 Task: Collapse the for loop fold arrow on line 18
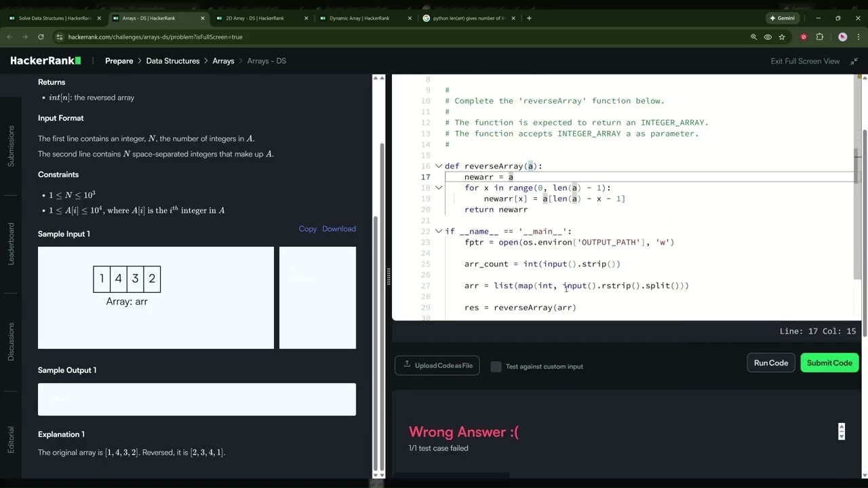pos(439,188)
